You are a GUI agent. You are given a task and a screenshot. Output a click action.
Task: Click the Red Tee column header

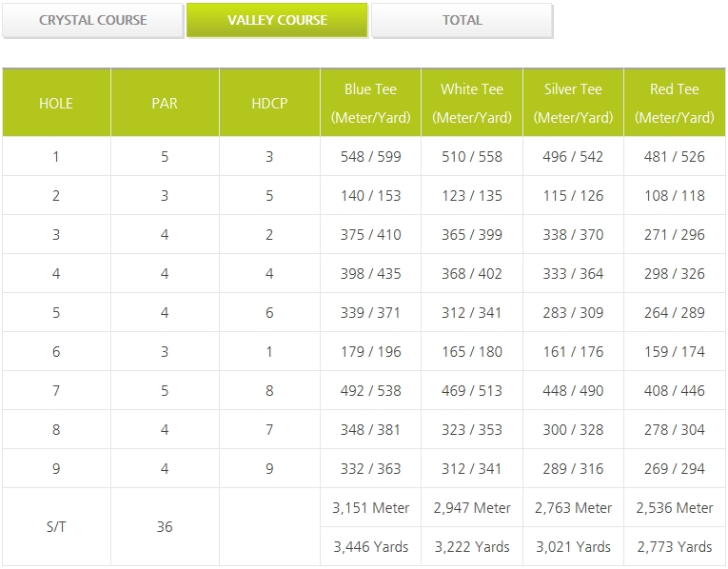coord(674,103)
